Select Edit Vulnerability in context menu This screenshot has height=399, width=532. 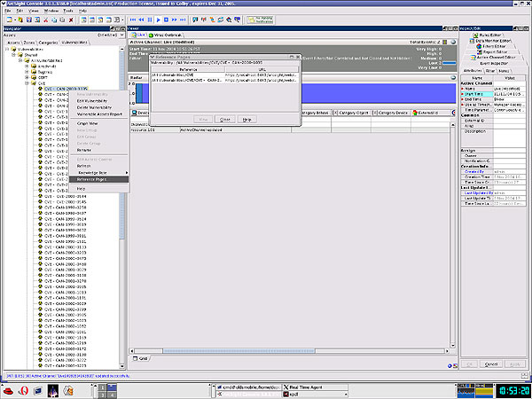(x=92, y=100)
